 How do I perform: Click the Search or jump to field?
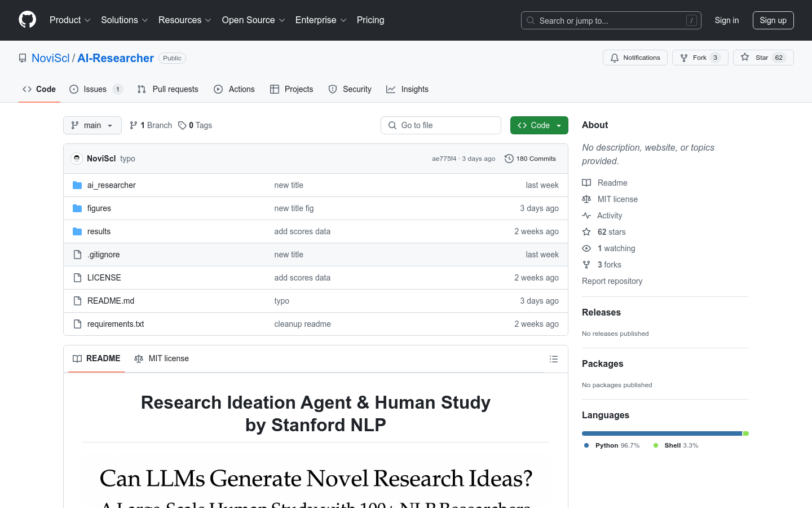click(611, 20)
